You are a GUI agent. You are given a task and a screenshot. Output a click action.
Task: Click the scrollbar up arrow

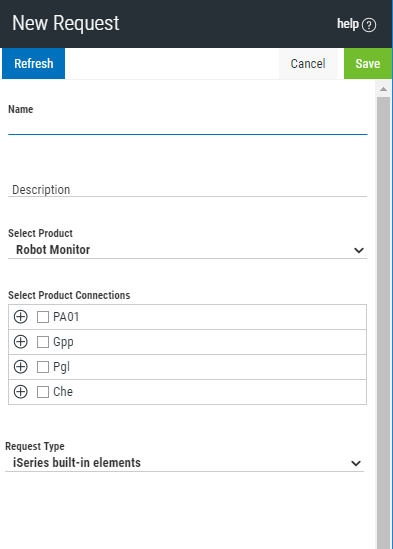pos(384,89)
